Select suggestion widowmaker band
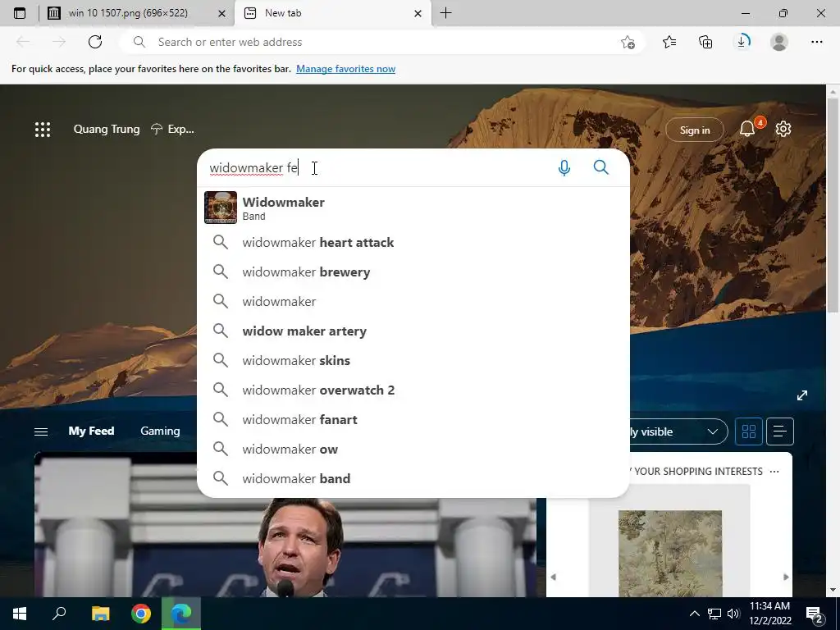The image size is (840, 630). pos(413,478)
